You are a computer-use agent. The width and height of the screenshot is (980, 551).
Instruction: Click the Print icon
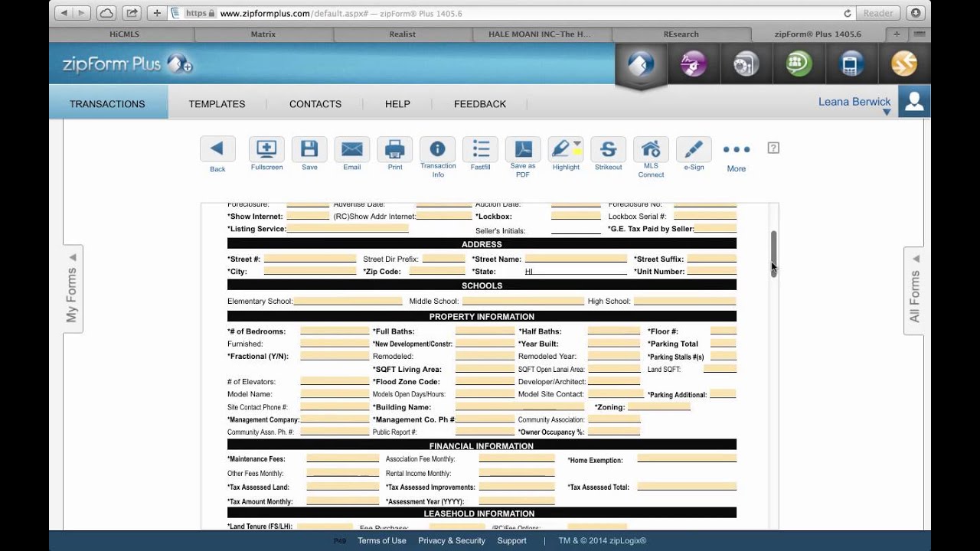click(x=395, y=149)
